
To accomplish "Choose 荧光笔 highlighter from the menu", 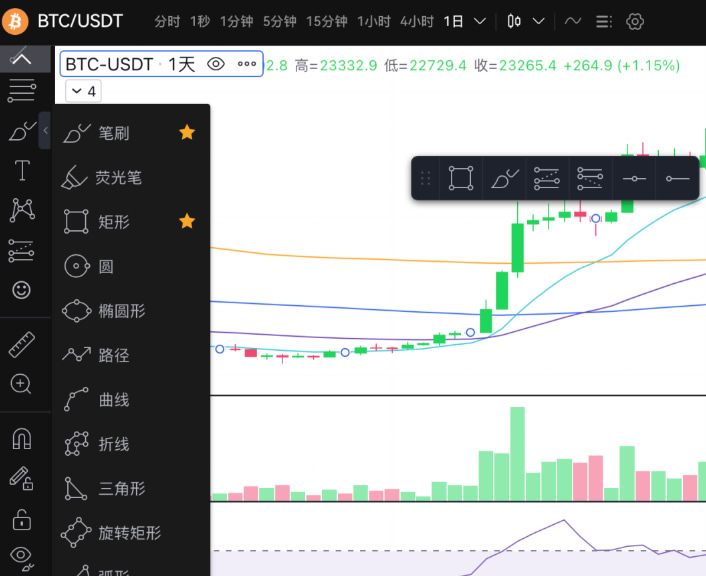I will pos(131,177).
